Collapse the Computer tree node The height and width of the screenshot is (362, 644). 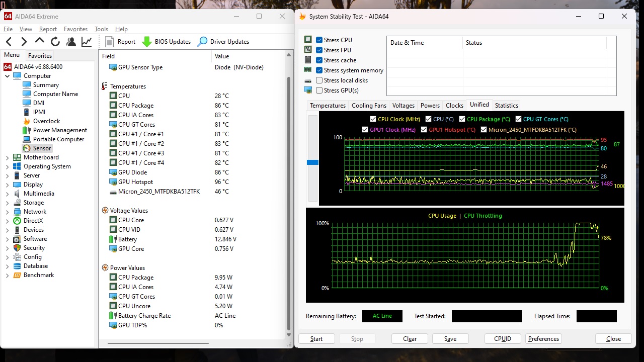(7, 76)
